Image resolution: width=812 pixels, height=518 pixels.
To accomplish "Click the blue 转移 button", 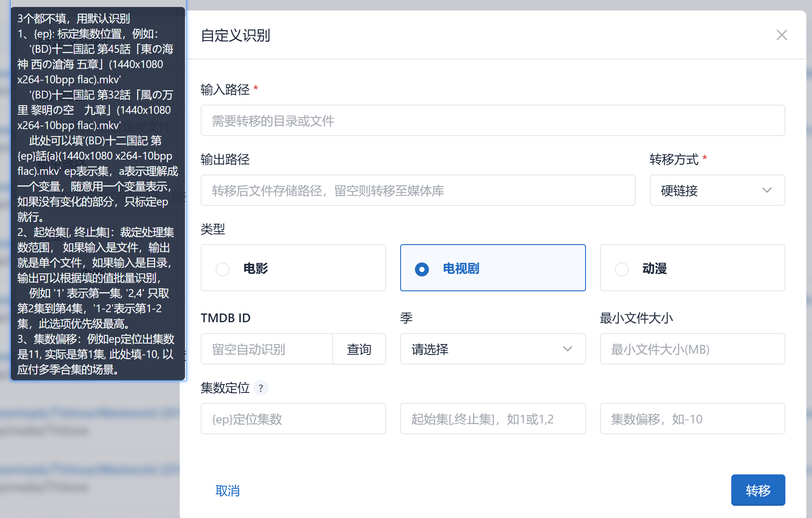I will [x=758, y=491].
